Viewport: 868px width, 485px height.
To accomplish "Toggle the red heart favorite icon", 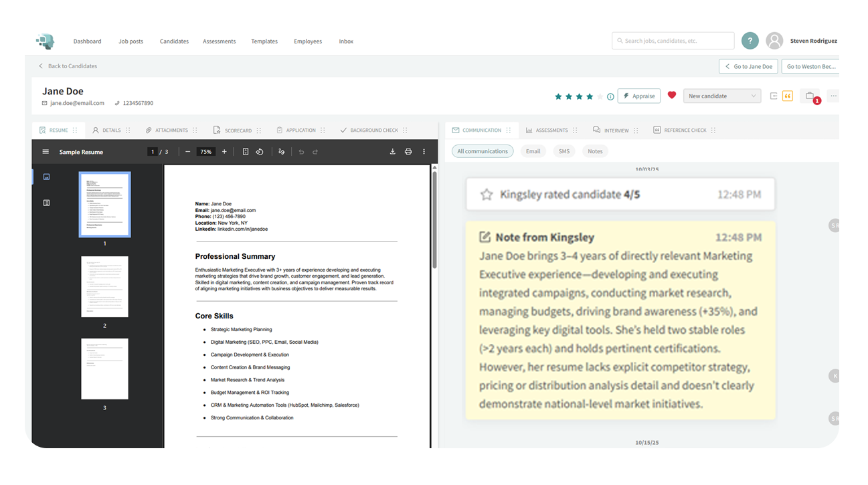I will [x=672, y=96].
